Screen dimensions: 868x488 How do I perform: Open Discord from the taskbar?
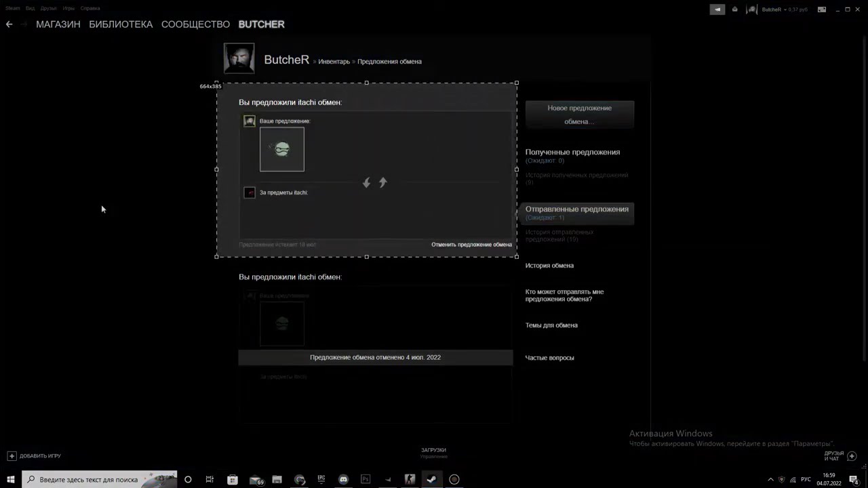343,479
